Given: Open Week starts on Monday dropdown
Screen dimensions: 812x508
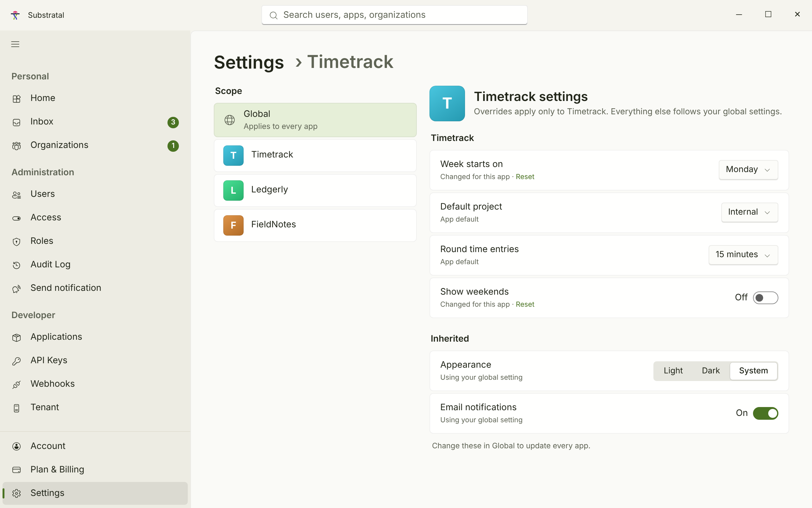Looking at the screenshot, I should tap(748, 170).
